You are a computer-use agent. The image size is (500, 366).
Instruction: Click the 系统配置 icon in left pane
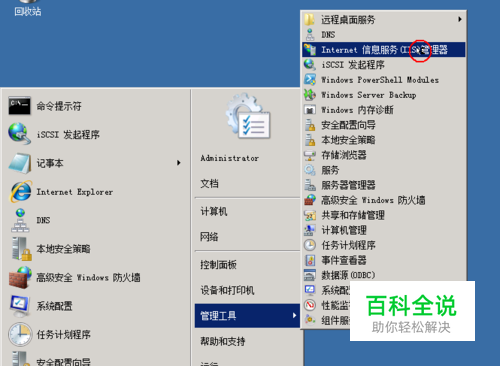coord(20,306)
